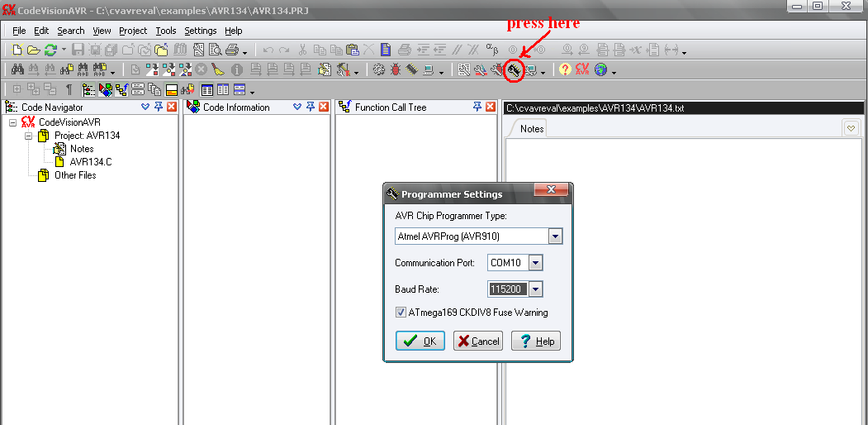Open the Tools menu
This screenshot has height=425, width=868.
click(165, 31)
